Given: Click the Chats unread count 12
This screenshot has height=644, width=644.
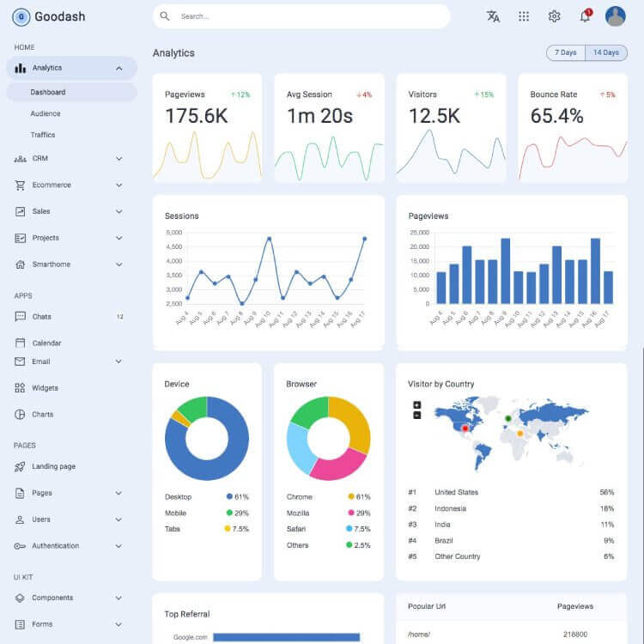Looking at the screenshot, I should click(120, 317).
